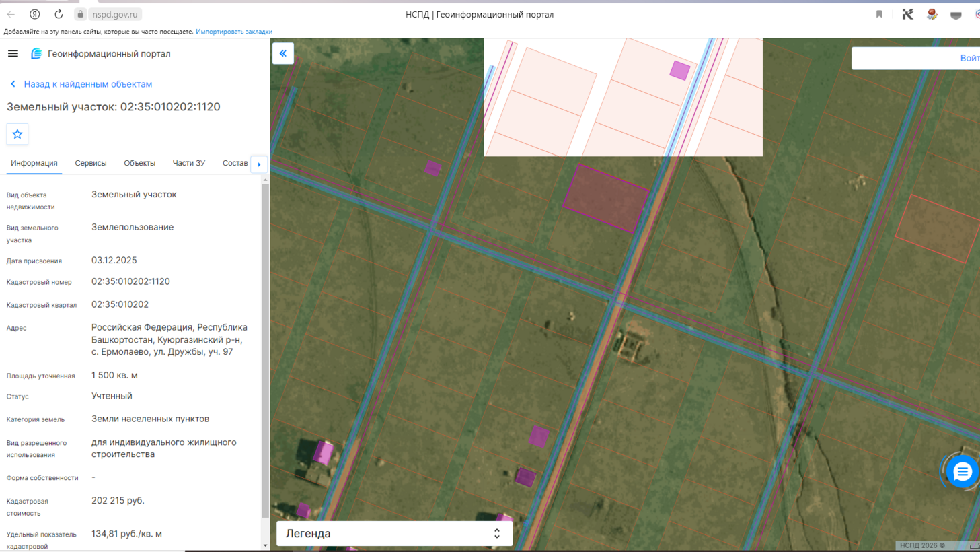Click the parcel address text
Image resolution: width=980 pixels, height=552 pixels.
(x=169, y=339)
